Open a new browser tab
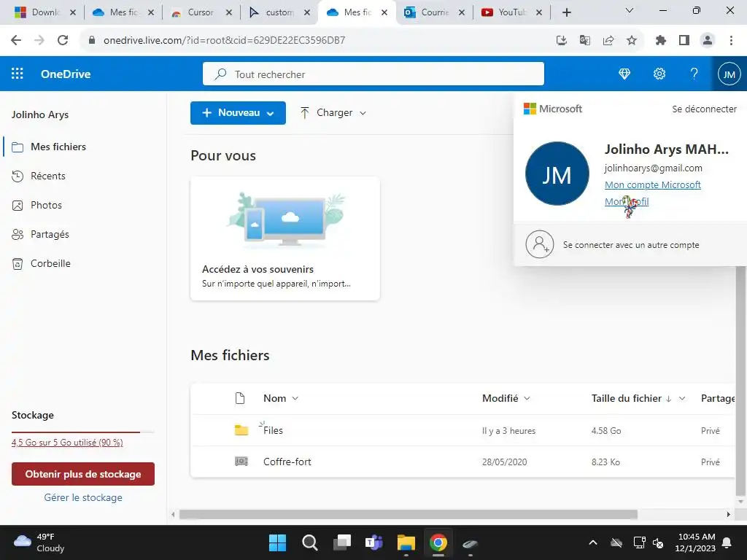 (x=566, y=12)
